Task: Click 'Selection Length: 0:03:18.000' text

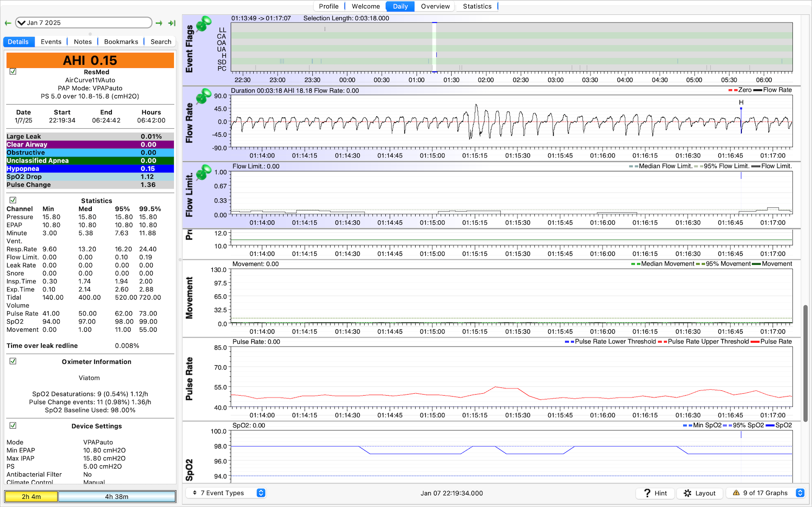Action: [x=346, y=18]
